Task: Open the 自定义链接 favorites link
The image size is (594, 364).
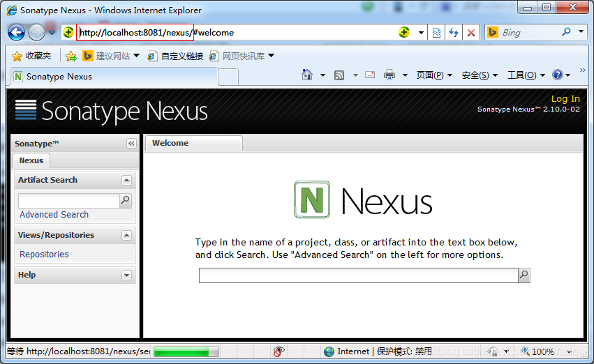Action: pyautogui.click(x=175, y=56)
